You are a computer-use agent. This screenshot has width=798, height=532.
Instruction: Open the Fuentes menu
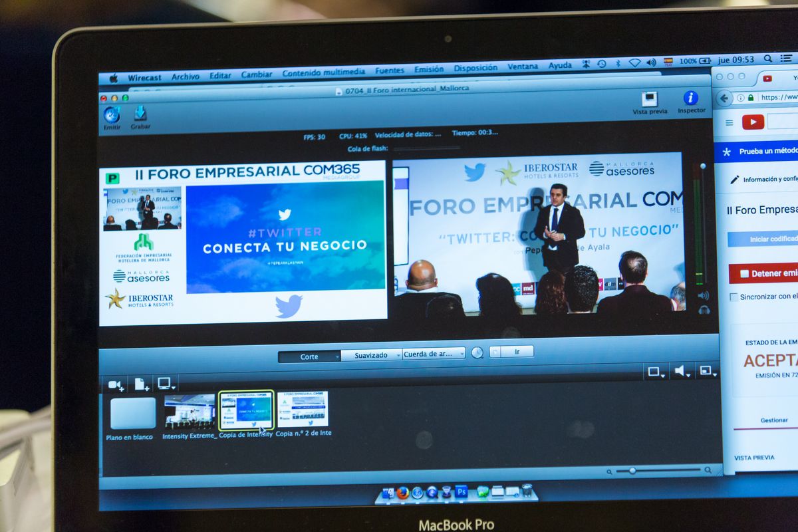point(390,70)
